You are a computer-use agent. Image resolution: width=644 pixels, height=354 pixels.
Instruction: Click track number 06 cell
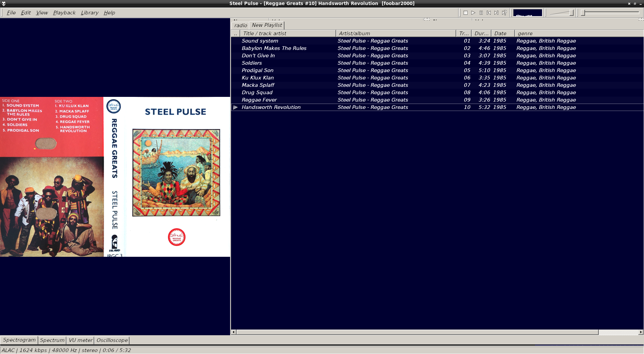click(x=467, y=78)
